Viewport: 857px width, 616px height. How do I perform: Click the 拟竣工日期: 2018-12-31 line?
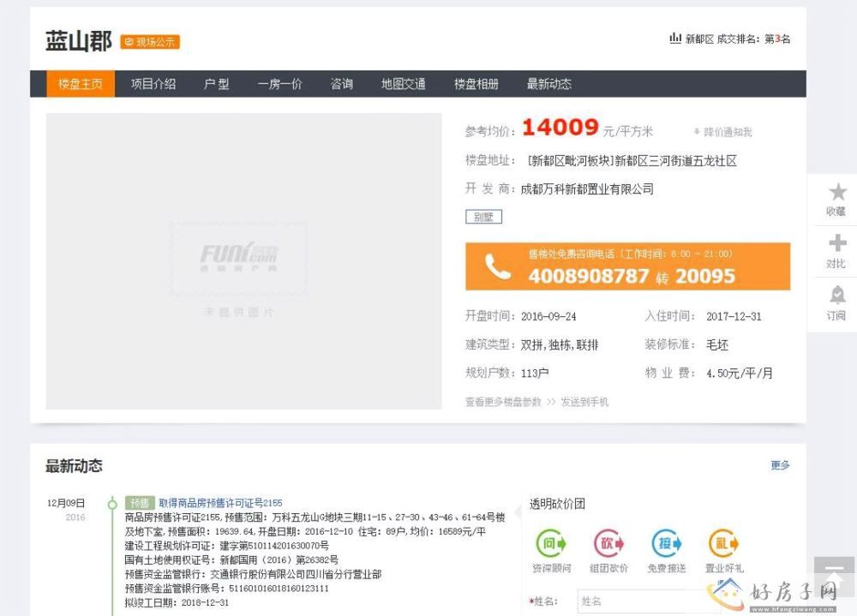tap(177, 602)
